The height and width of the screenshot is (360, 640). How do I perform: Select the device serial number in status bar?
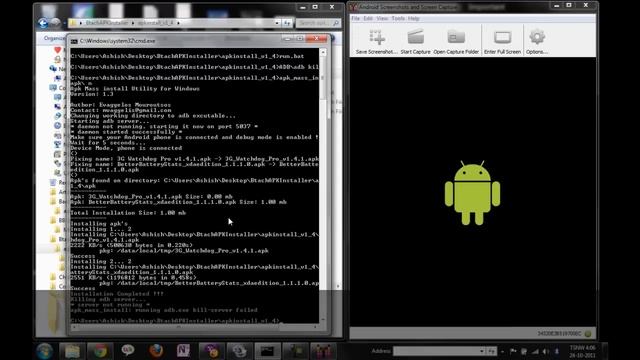point(559,334)
